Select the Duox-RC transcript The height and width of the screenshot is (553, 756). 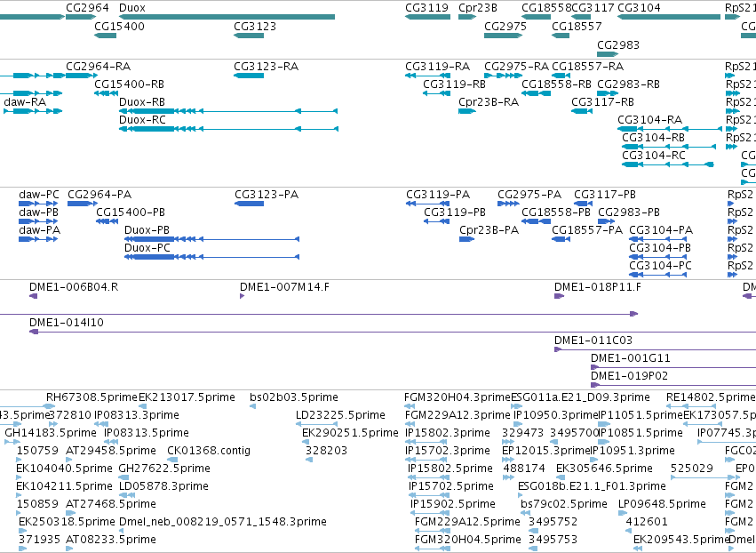point(228,129)
